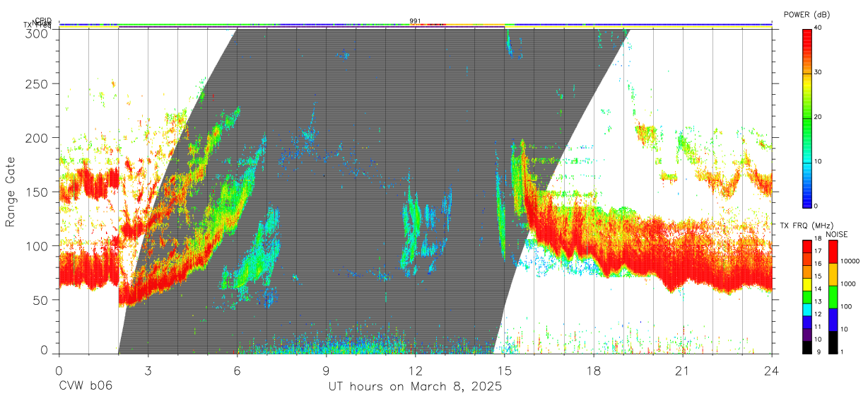Click the 18 UT hour tick label

[x=593, y=369]
